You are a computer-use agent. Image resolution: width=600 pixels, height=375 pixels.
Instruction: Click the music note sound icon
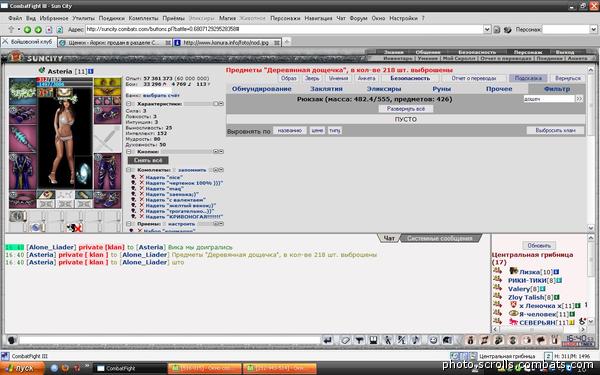click(416, 340)
